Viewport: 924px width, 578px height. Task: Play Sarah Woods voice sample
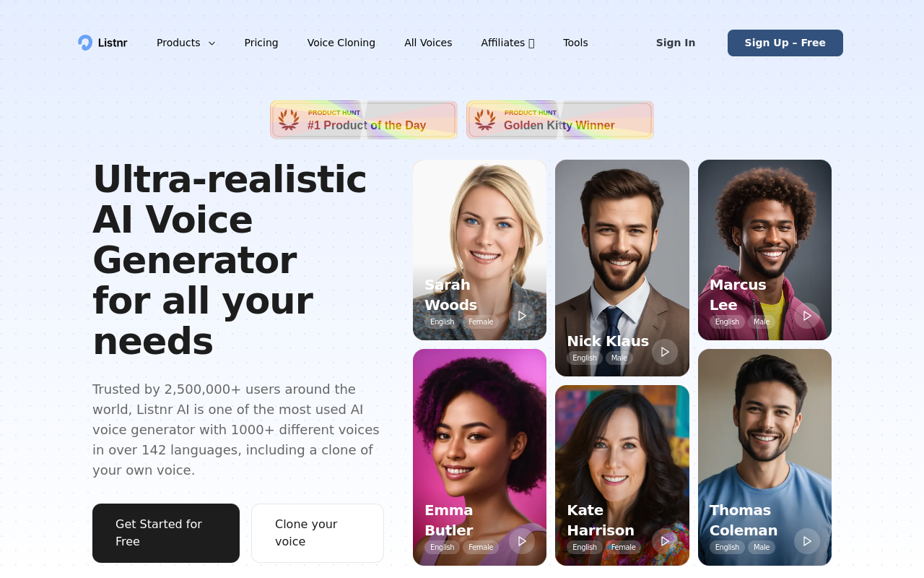[x=522, y=316]
